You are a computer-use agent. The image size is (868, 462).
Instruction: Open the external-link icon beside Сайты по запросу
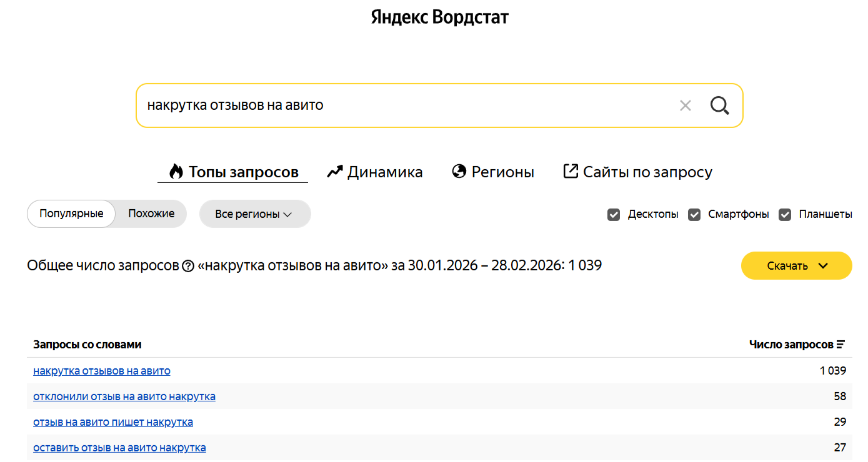[x=571, y=170]
